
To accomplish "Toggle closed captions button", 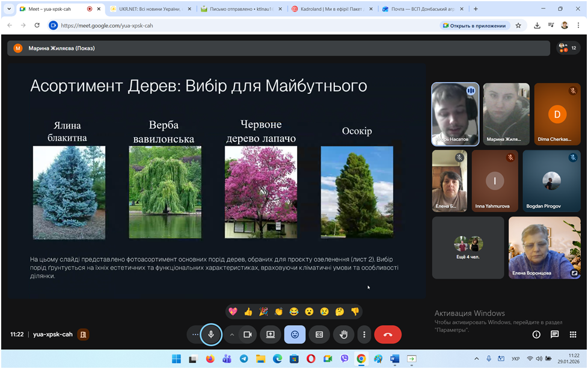I will tap(319, 334).
